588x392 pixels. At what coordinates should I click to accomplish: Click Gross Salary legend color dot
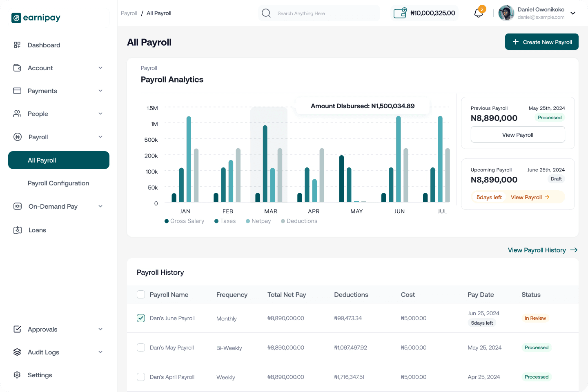167,221
